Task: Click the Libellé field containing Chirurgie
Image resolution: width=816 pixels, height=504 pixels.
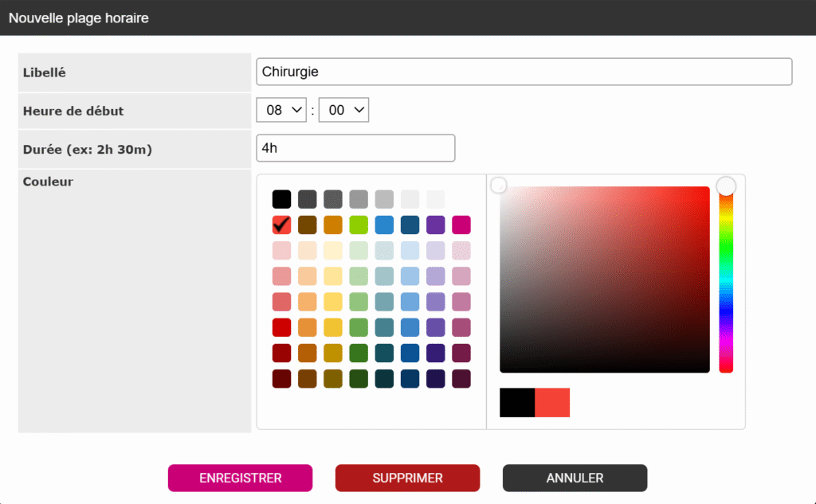Action: (524, 72)
